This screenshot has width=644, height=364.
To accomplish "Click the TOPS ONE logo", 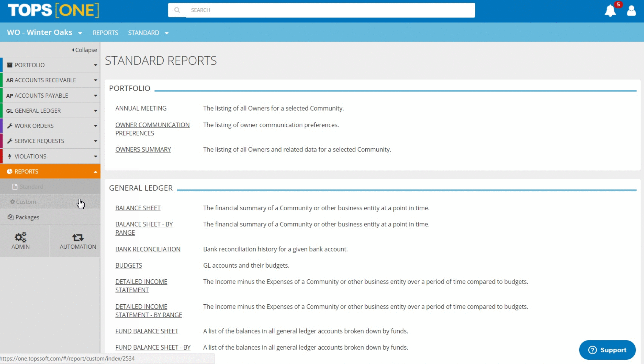I will click(53, 10).
